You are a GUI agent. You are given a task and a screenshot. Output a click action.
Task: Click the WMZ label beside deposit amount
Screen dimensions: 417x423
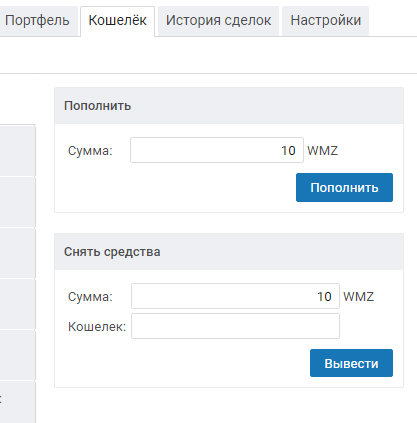tap(322, 151)
